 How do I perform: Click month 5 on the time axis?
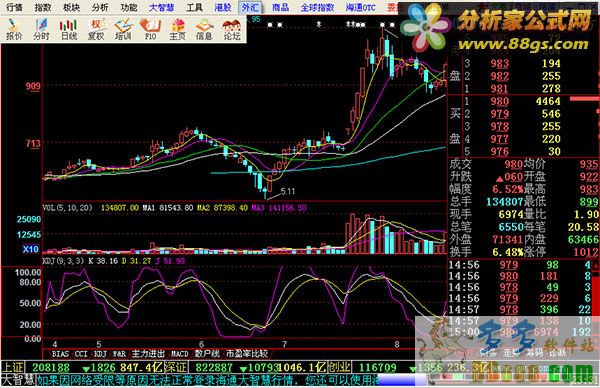pos(99,344)
